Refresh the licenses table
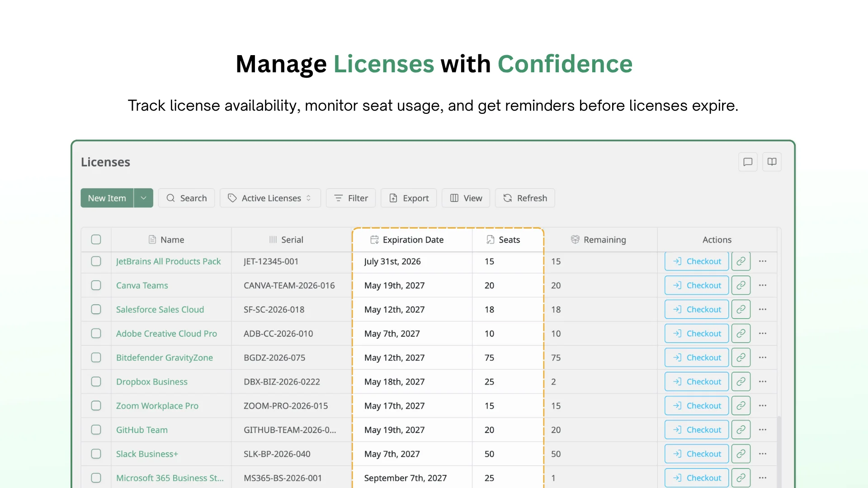Viewport: 868px width, 488px height. (525, 198)
